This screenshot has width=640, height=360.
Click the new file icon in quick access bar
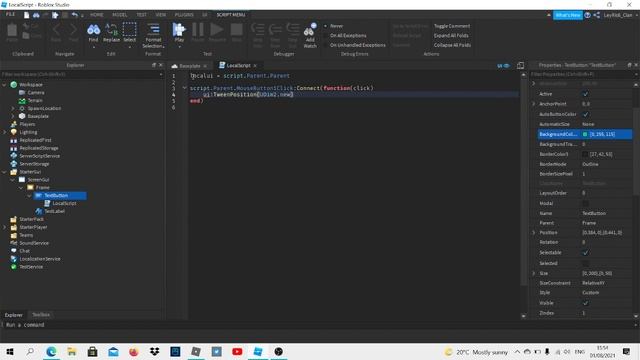(x=27, y=15)
